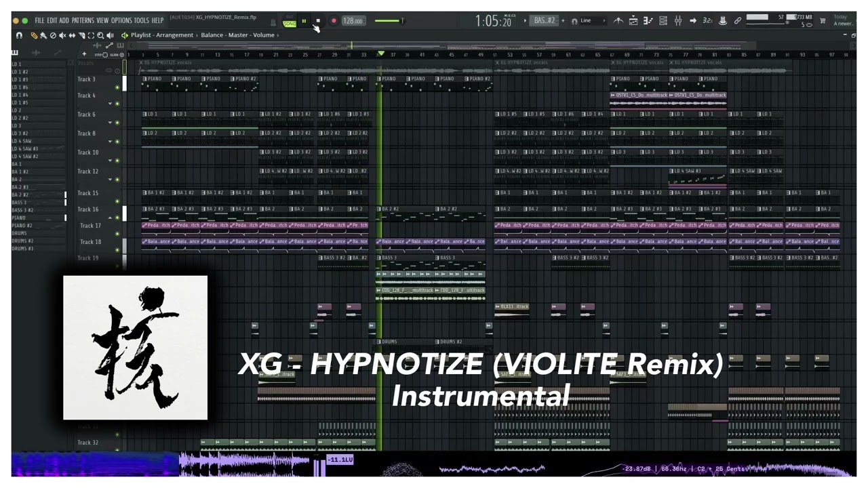This screenshot has width=868, height=488.
Task: Open the PATTERNS menu
Action: (x=83, y=20)
